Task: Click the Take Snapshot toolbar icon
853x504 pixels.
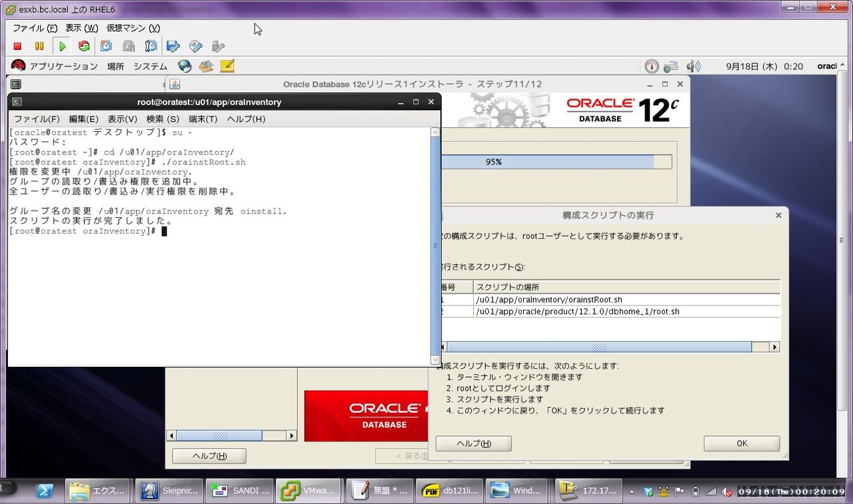Action: tap(106, 46)
